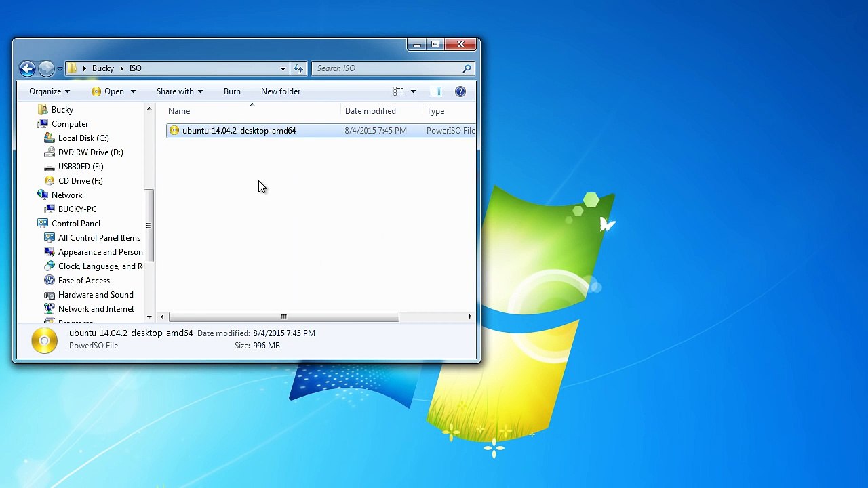The height and width of the screenshot is (488, 868).
Task: Click the Network icon in tree
Action: point(43,195)
